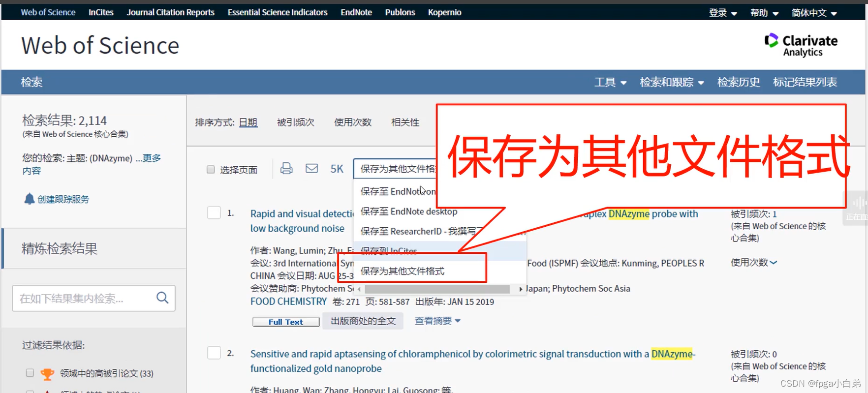Open 标记结果列表 page

click(805, 82)
